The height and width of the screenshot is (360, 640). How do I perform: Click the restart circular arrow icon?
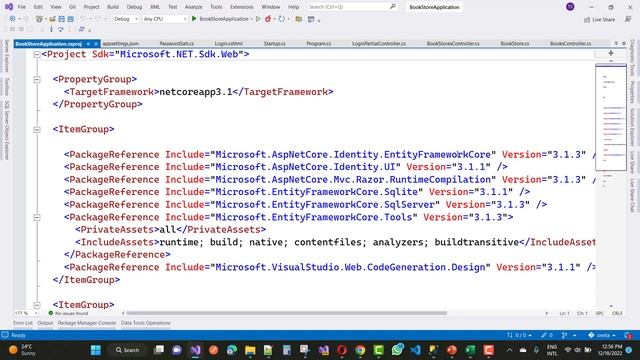[x=282, y=19]
